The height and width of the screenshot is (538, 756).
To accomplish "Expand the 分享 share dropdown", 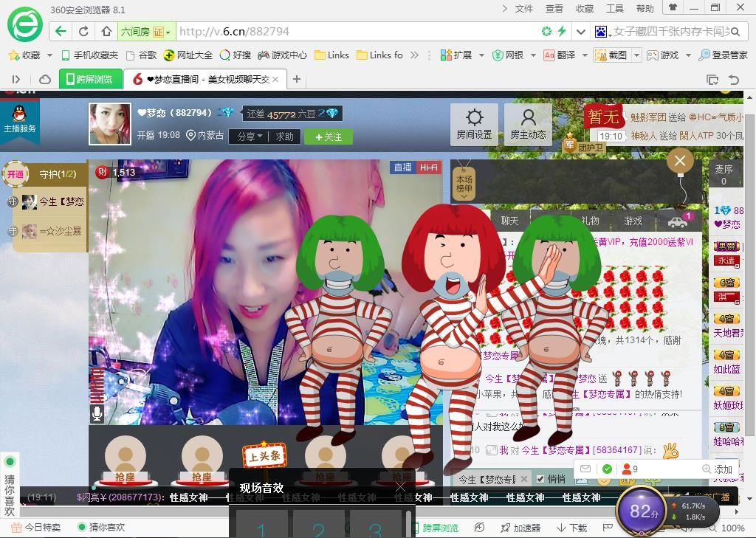I will [249, 137].
